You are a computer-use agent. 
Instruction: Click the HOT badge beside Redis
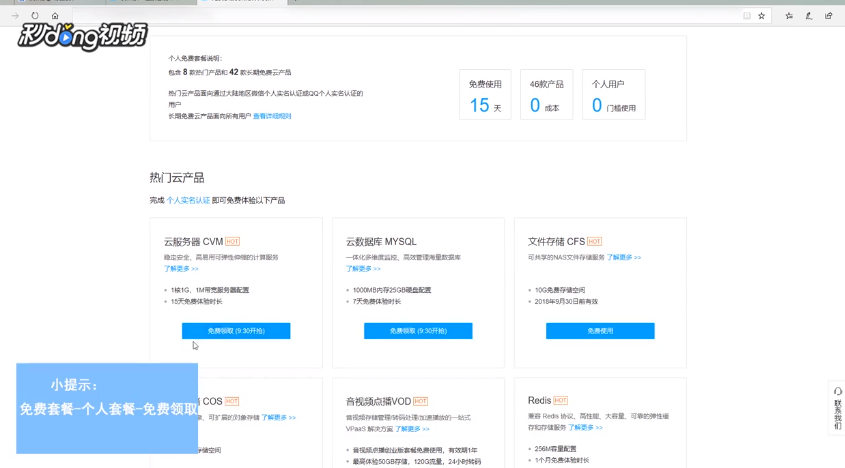point(560,401)
